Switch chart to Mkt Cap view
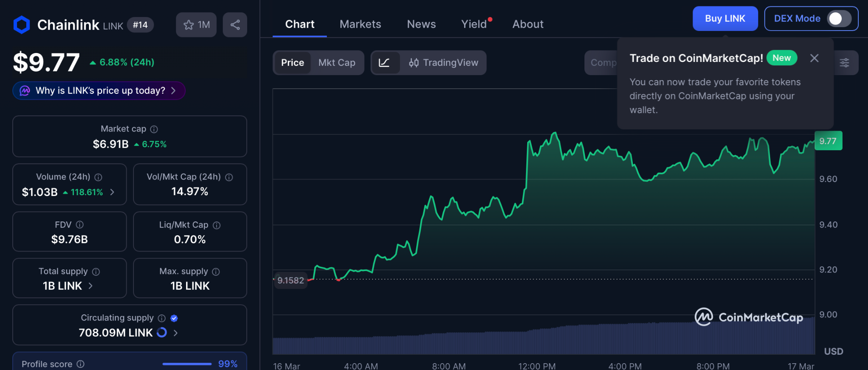 tap(337, 63)
